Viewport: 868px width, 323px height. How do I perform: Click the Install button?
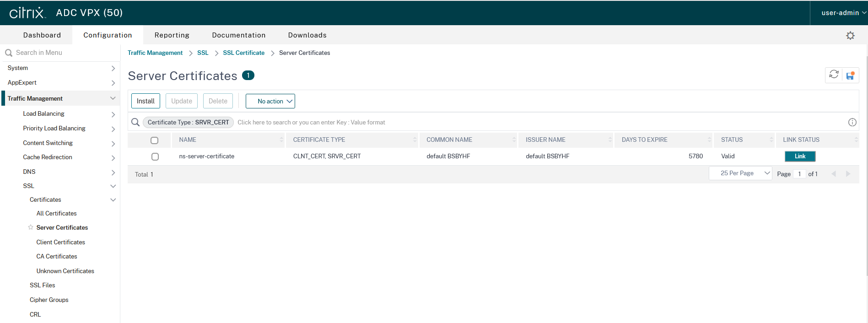(146, 101)
